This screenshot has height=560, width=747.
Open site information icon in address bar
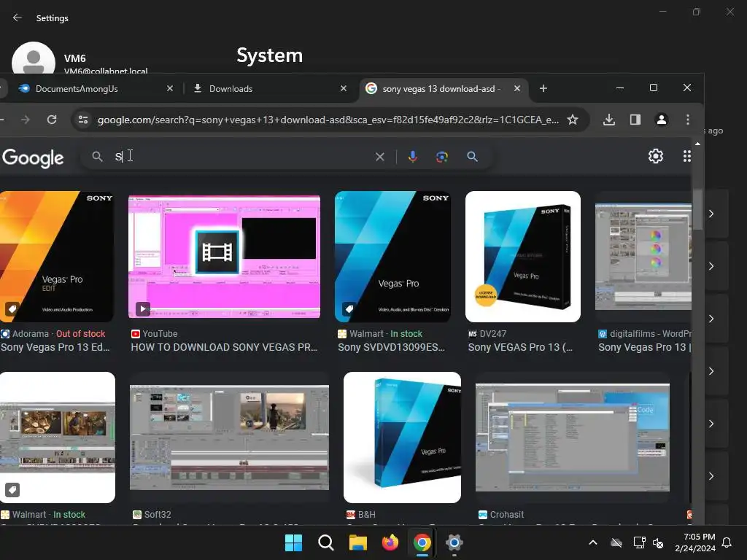pyautogui.click(x=83, y=120)
